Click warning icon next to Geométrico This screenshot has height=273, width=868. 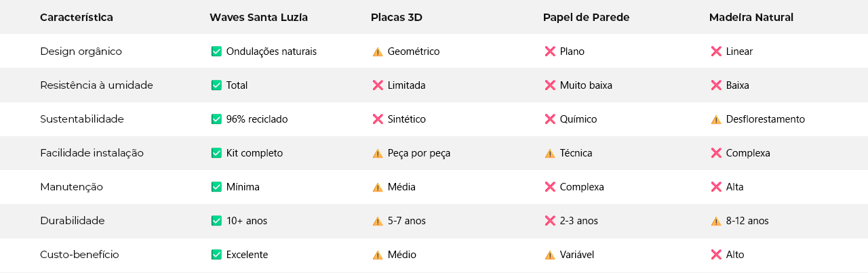(x=378, y=51)
